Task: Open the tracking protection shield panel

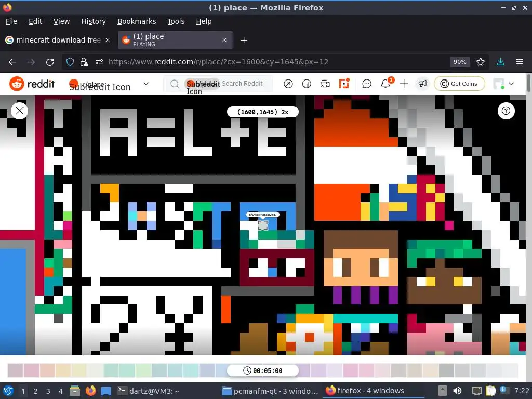Action: pos(70,62)
